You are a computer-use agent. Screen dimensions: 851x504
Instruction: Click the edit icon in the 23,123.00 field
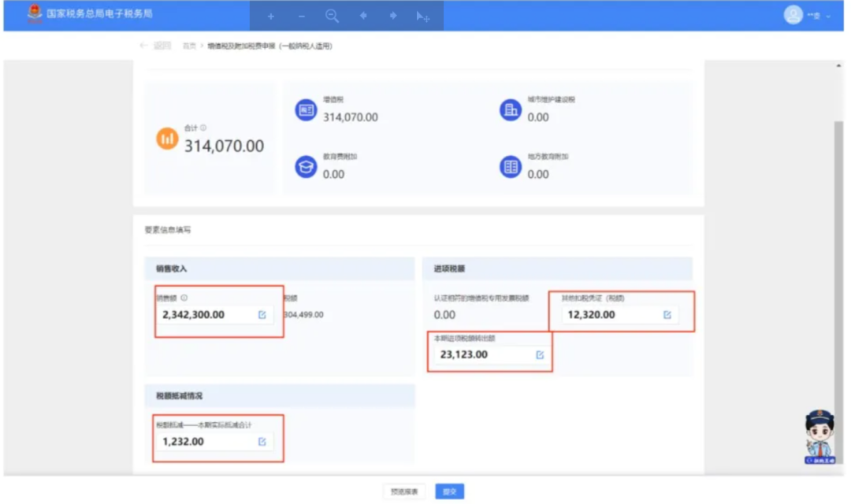tap(540, 355)
